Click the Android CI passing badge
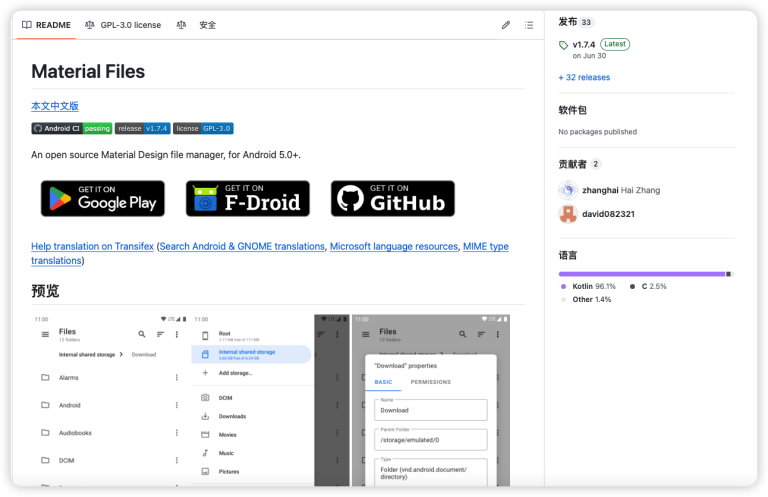Viewport: 768px width, 497px height. point(71,128)
